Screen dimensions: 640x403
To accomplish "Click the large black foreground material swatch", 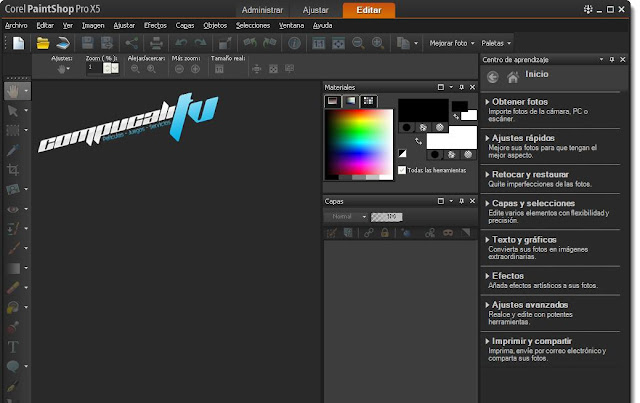I will click(x=423, y=110).
